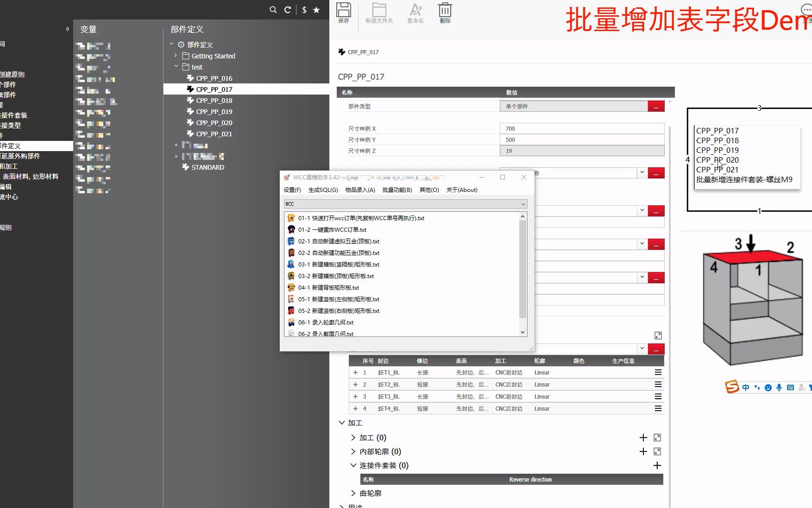The width and height of the screenshot is (812, 508).
Task: Click the dollar sign icon in top bar
Action: (304, 10)
